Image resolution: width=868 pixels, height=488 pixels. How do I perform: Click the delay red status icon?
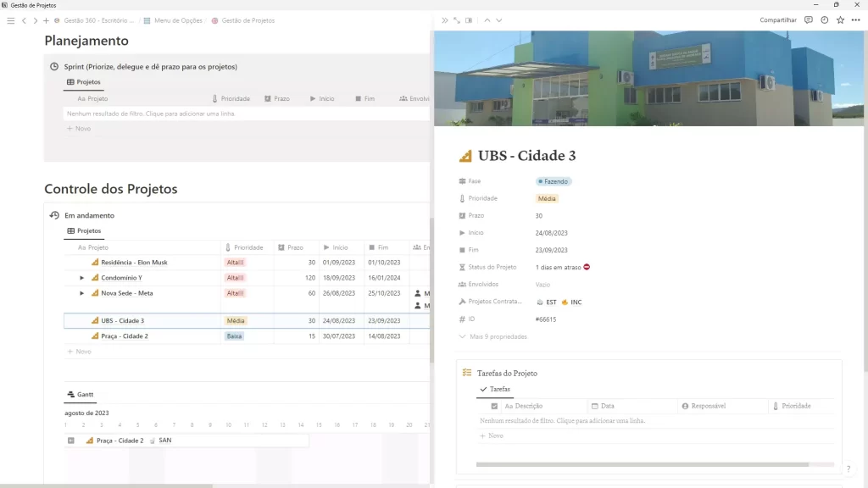587,267
